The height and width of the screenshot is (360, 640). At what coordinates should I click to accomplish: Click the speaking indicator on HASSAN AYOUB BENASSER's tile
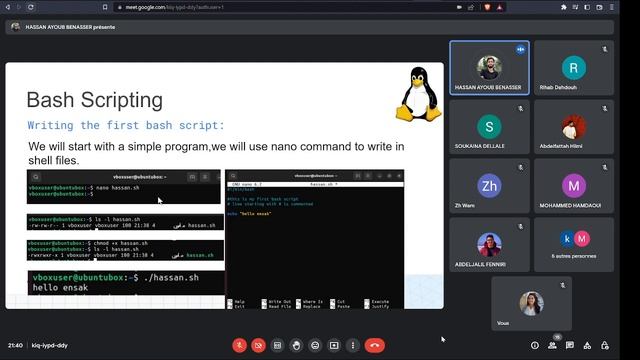pyautogui.click(x=520, y=49)
